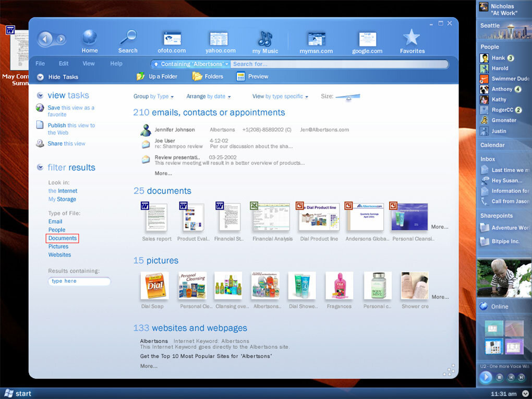Image resolution: width=532 pixels, height=399 pixels.
Task: Open the Search magnifier icon
Action: [128, 41]
